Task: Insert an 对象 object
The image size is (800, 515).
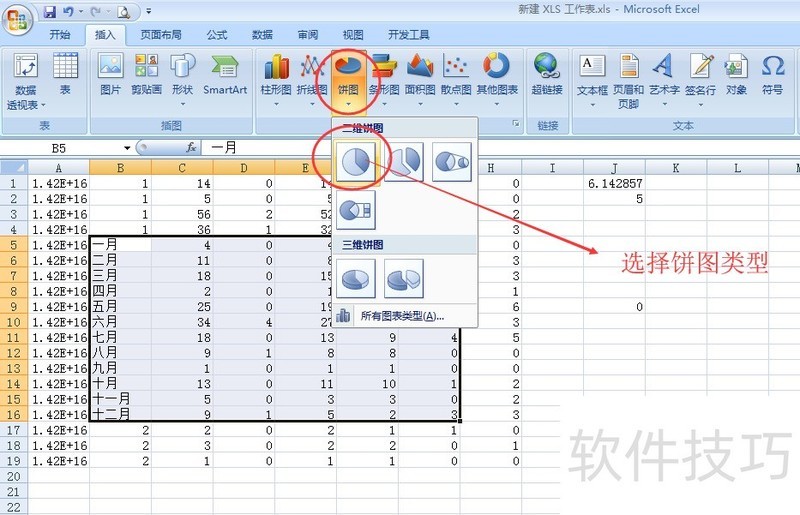Action: [x=736, y=74]
